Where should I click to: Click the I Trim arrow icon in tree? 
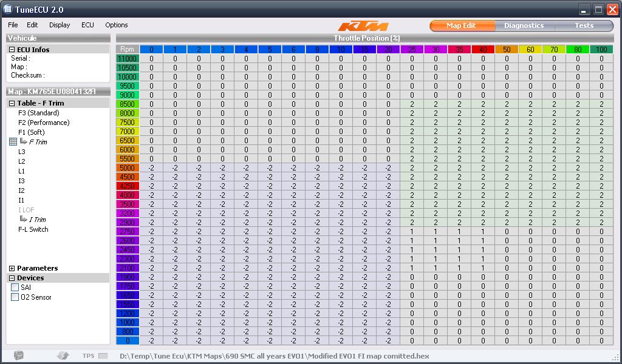pyautogui.click(x=24, y=218)
